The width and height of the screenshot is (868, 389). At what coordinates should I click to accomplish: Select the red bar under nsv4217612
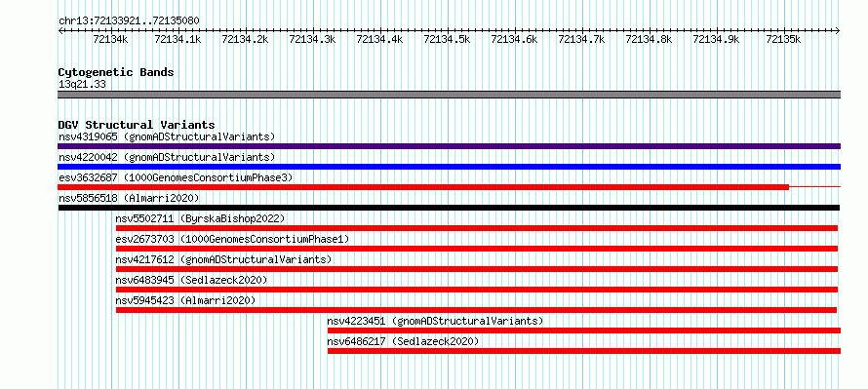(x=477, y=269)
